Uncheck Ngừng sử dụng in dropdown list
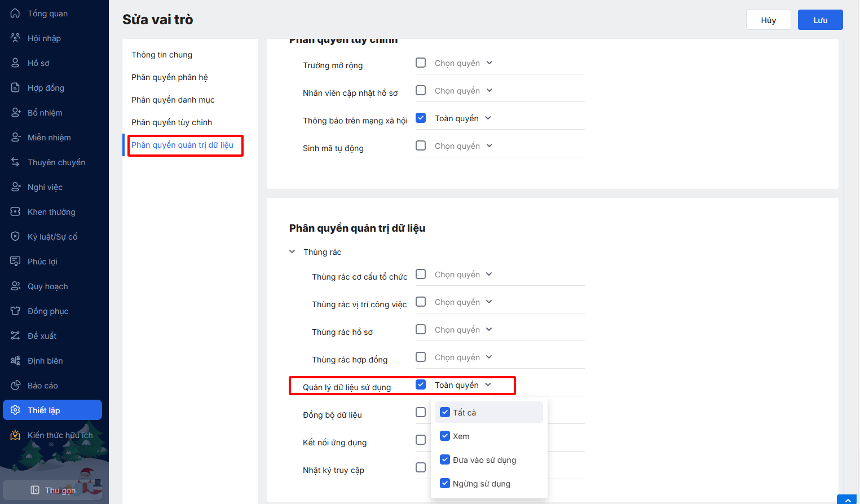This screenshot has width=860, height=504. 445,483
